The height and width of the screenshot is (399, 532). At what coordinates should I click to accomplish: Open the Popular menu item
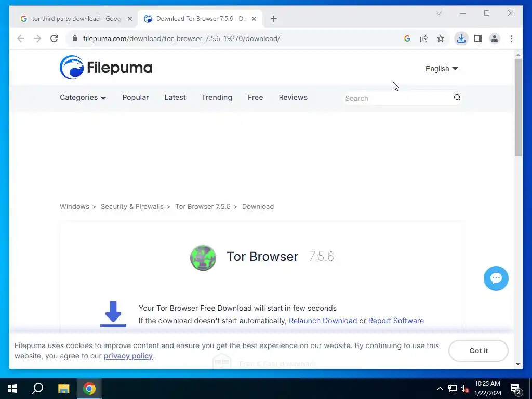(x=136, y=97)
